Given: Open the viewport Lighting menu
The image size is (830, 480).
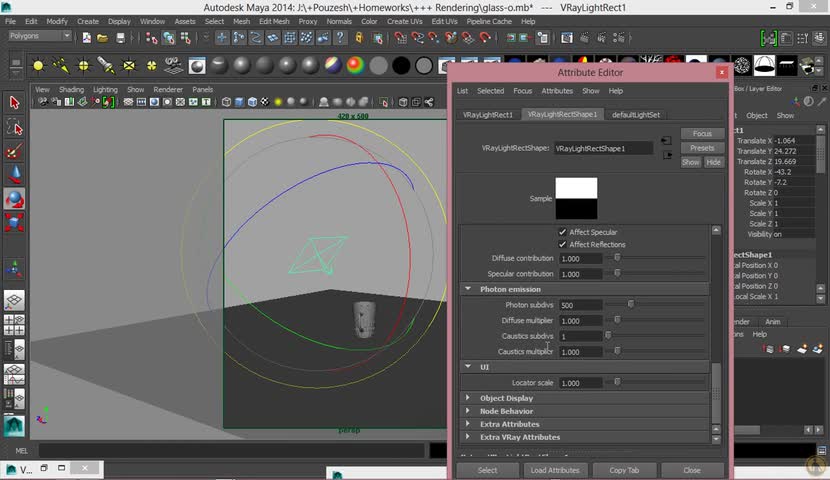Looking at the screenshot, I should coord(105,89).
